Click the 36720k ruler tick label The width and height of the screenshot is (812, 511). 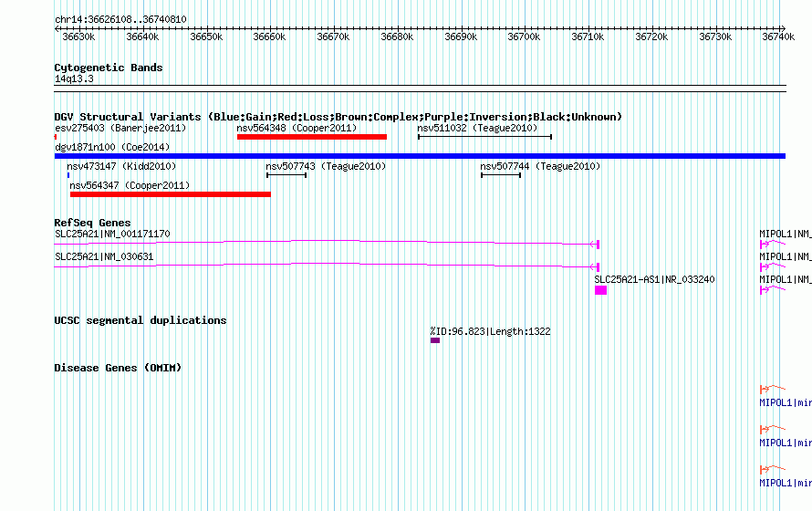[651, 36]
